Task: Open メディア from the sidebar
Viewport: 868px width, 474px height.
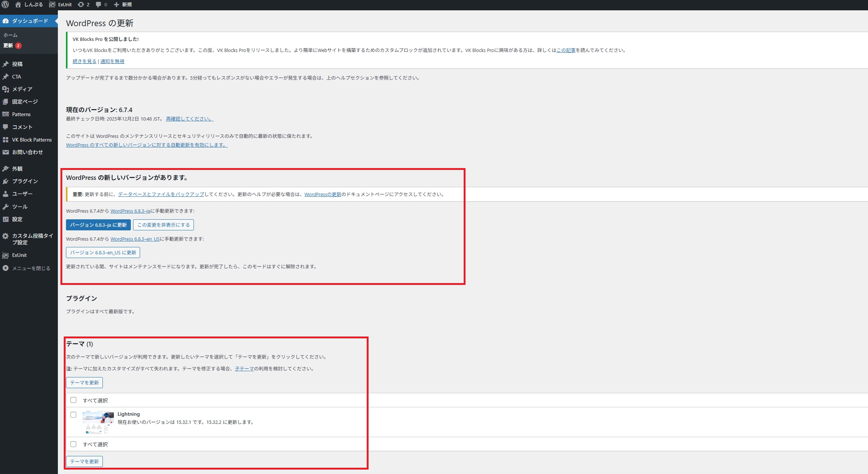Action: pyautogui.click(x=22, y=89)
